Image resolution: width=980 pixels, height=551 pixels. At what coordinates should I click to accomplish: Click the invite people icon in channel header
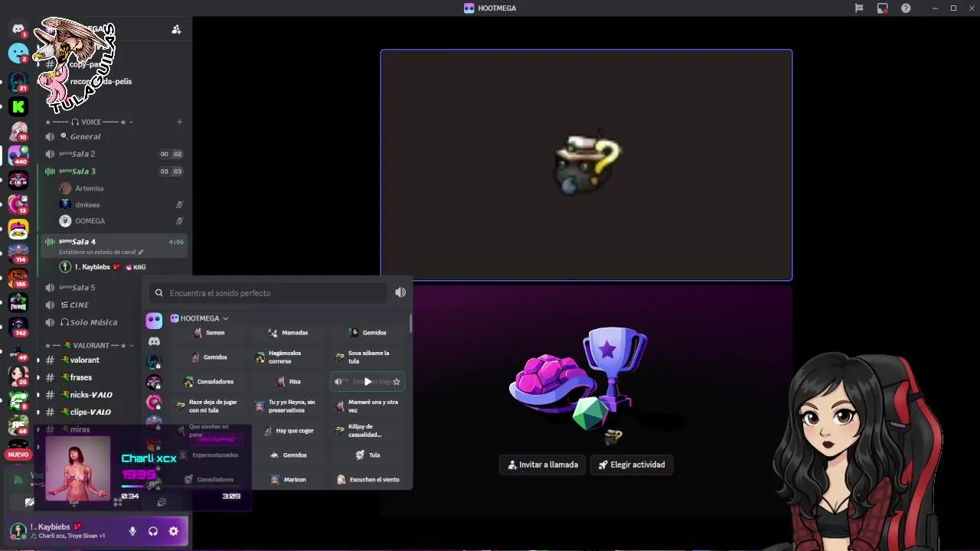176,29
